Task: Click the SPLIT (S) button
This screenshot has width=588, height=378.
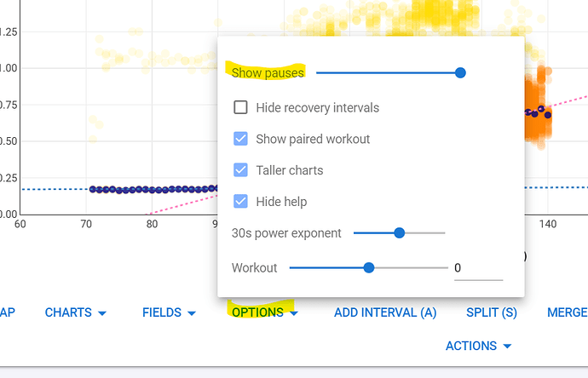Action: tap(491, 312)
